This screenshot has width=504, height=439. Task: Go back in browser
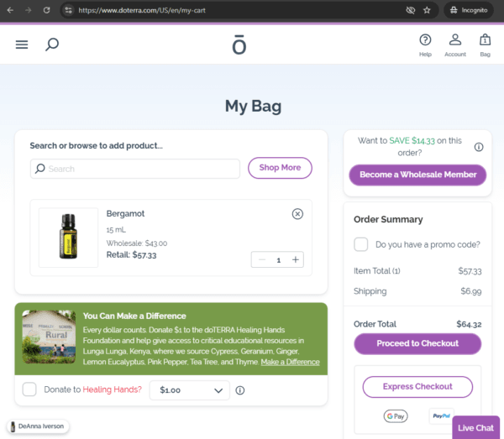(10, 10)
